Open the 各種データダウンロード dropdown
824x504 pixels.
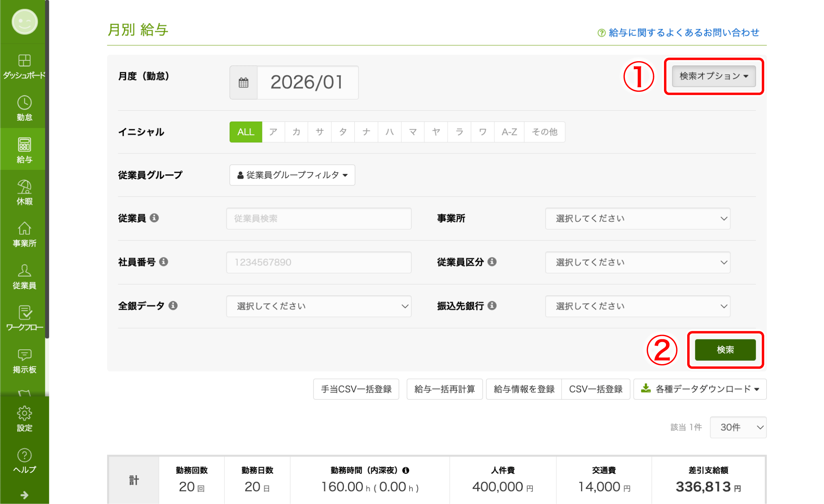pos(700,389)
